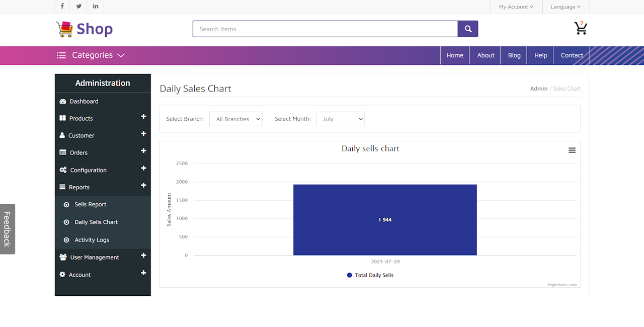Click the Facebook icon

coord(62,7)
